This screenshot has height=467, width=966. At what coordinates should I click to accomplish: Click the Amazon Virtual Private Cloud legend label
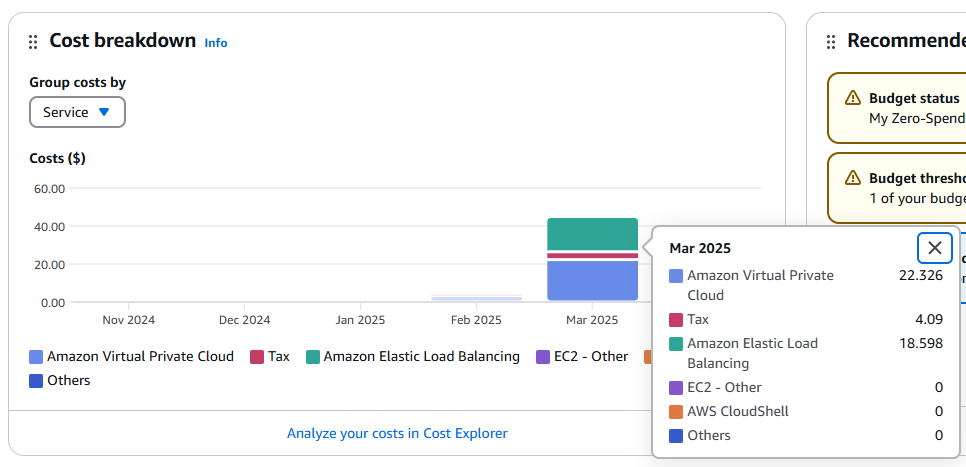click(140, 357)
